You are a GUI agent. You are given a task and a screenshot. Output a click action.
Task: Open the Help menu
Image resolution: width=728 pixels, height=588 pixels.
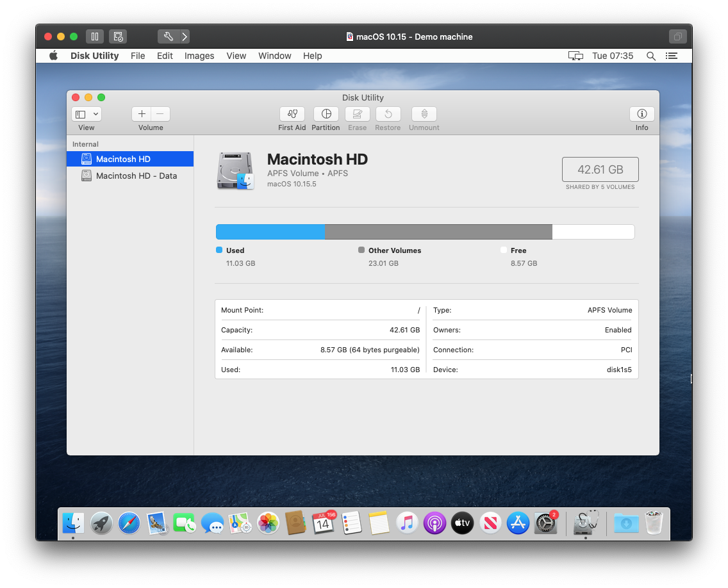(313, 56)
